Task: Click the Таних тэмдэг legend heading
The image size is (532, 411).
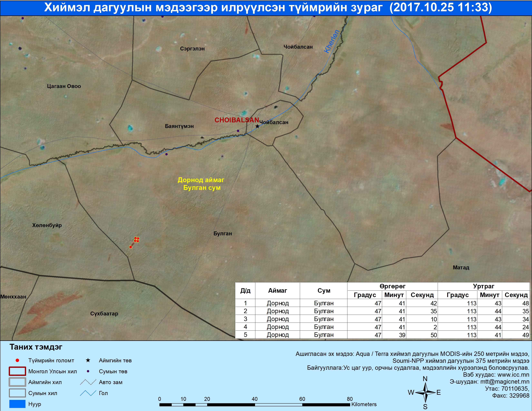Action: [x=36, y=347]
